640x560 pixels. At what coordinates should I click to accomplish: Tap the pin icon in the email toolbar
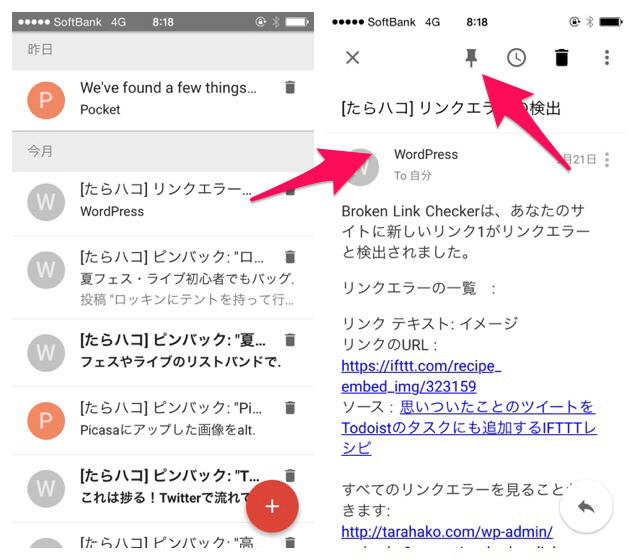point(471,58)
